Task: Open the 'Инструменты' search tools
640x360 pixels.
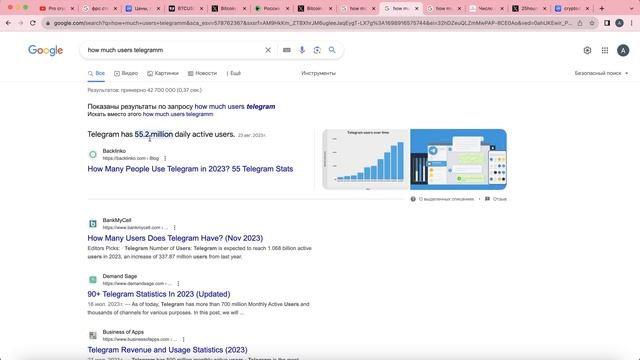Action: 318,73
